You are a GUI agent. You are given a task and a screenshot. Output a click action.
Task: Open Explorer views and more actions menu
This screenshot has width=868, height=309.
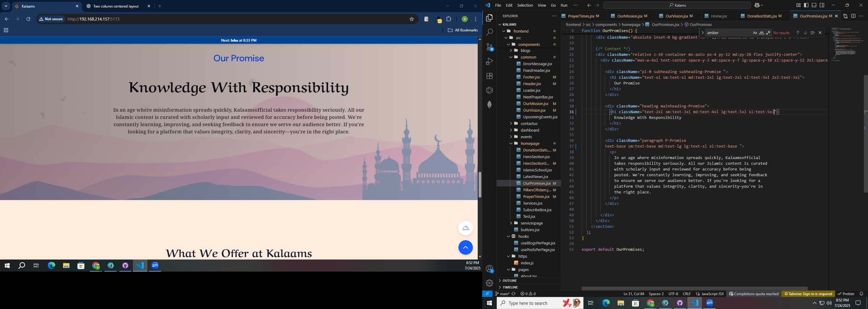(x=554, y=16)
